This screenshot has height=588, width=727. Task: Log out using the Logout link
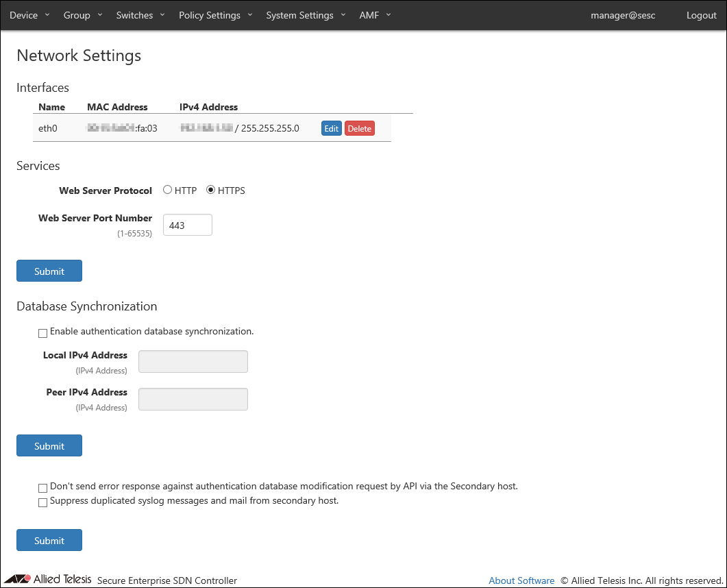click(701, 15)
